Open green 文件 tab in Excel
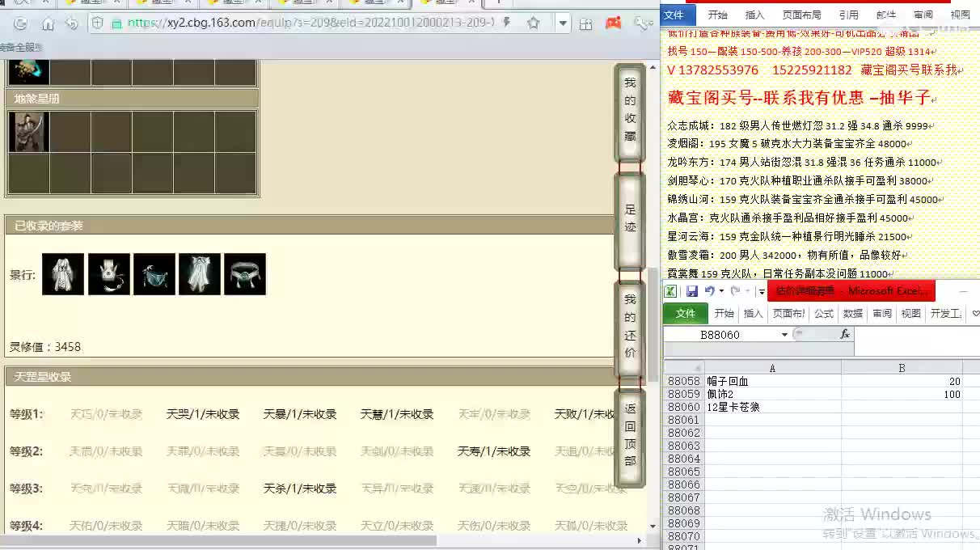The height and width of the screenshot is (550, 980). pyautogui.click(x=686, y=314)
